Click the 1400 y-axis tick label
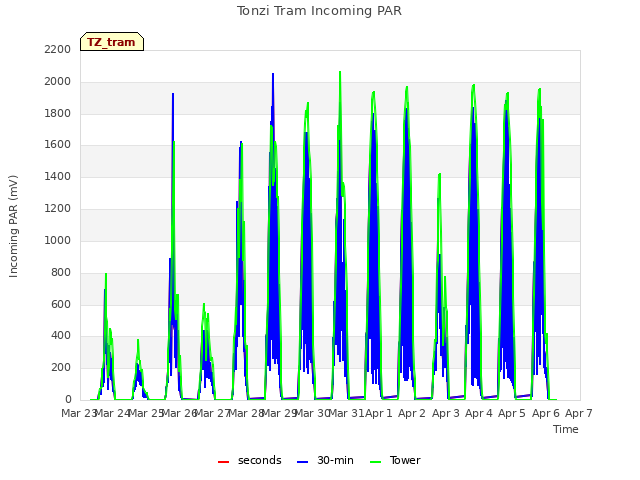The image size is (640, 480). (x=58, y=176)
